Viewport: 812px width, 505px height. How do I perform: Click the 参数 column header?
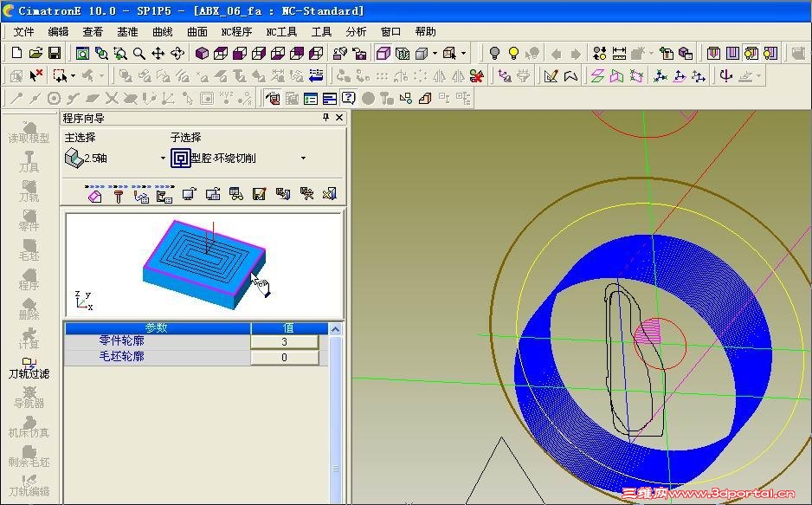158,328
